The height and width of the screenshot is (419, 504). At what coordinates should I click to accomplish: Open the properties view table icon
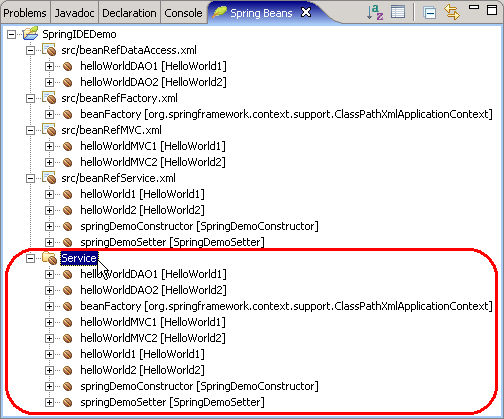pyautogui.click(x=398, y=12)
